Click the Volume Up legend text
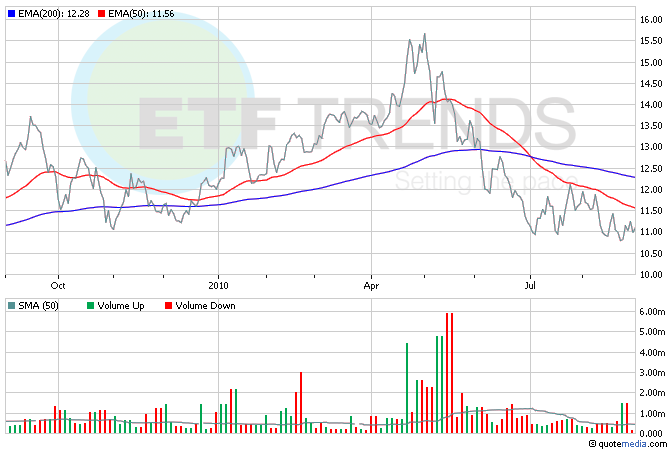 pyautogui.click(x=121, y=306)
